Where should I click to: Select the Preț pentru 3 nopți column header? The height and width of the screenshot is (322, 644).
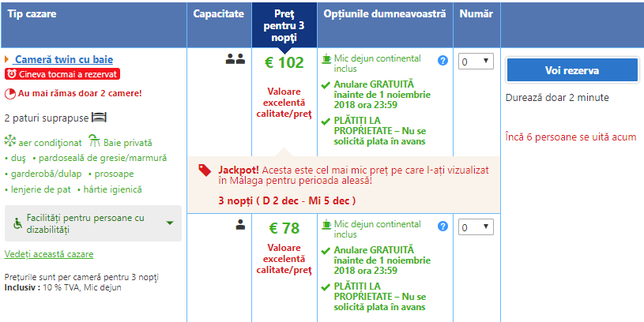[284, 25]
